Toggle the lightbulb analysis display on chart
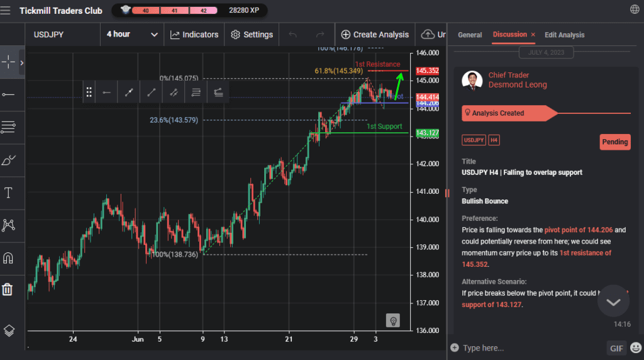This screenshot has height=360, width=644. coord(393,320)
